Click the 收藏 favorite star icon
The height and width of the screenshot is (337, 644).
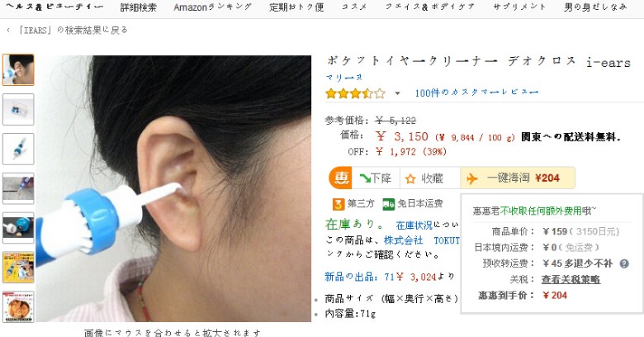point(410,178)
